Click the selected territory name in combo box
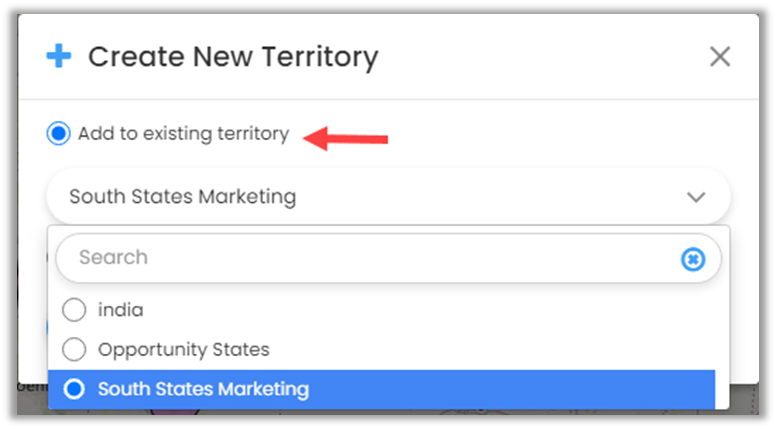 click(x=182, y=197)
